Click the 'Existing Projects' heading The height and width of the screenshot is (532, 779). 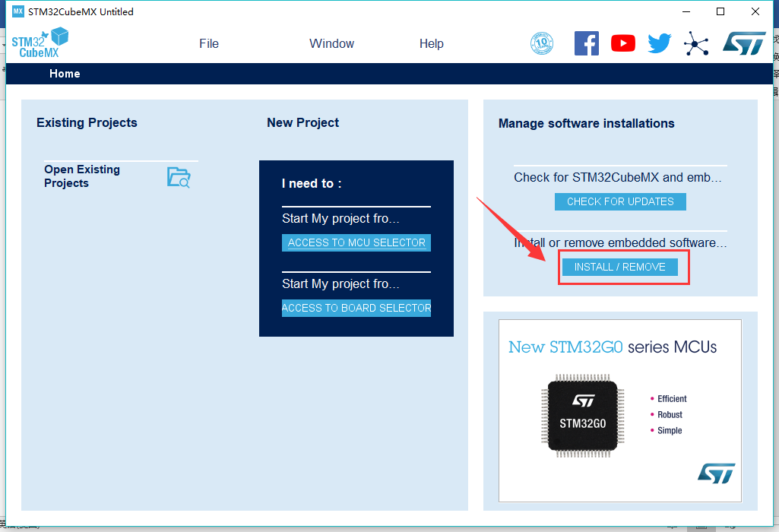click(x=87, y=122)
